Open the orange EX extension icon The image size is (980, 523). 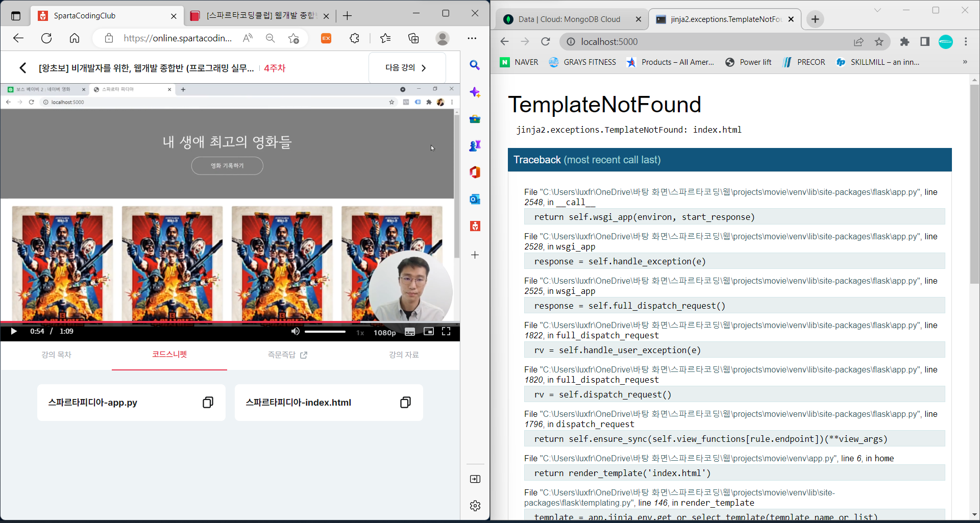[326, 38]
